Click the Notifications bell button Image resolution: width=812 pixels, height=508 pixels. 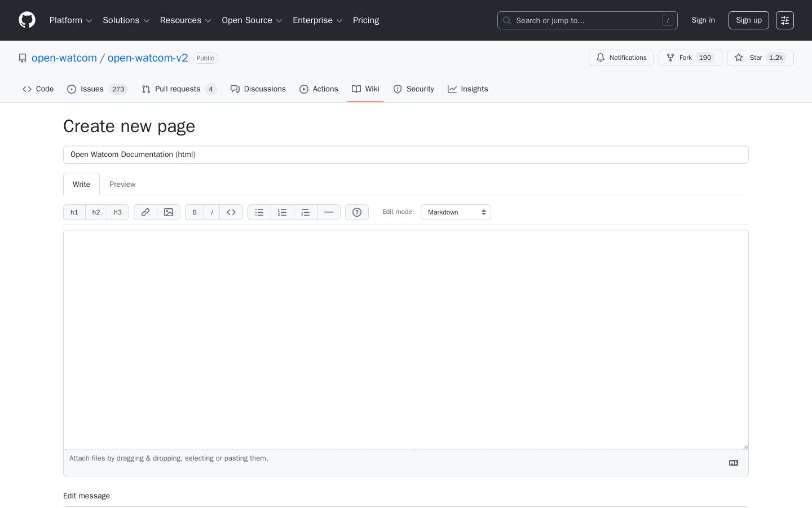click(621, 58)
